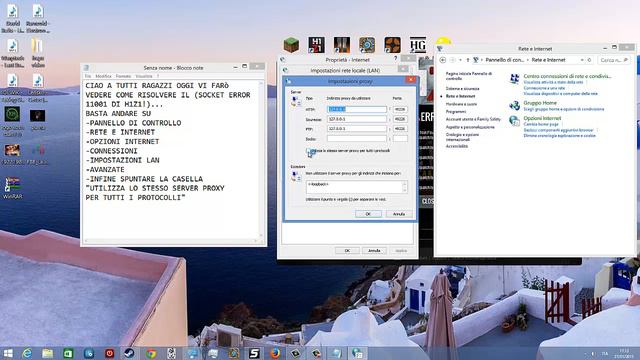The image size is (640, 360).
Task: Go back in the Rete e Internet window
Action: 442,60
